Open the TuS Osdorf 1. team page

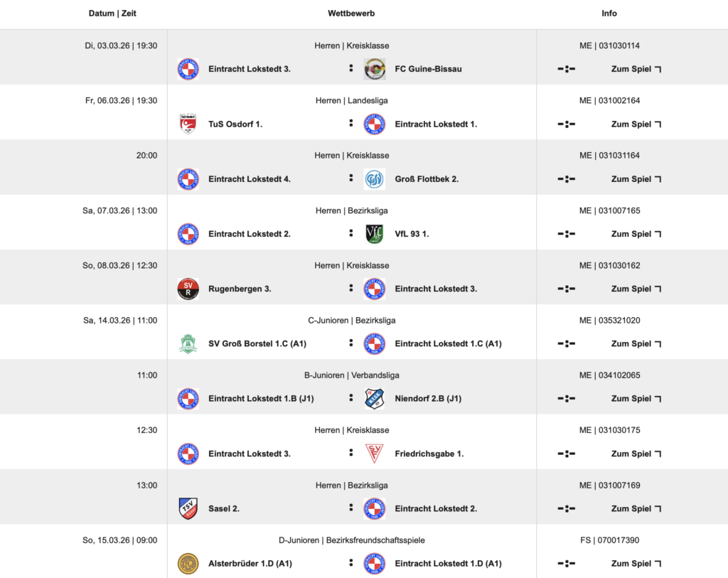tap(235, 124)
